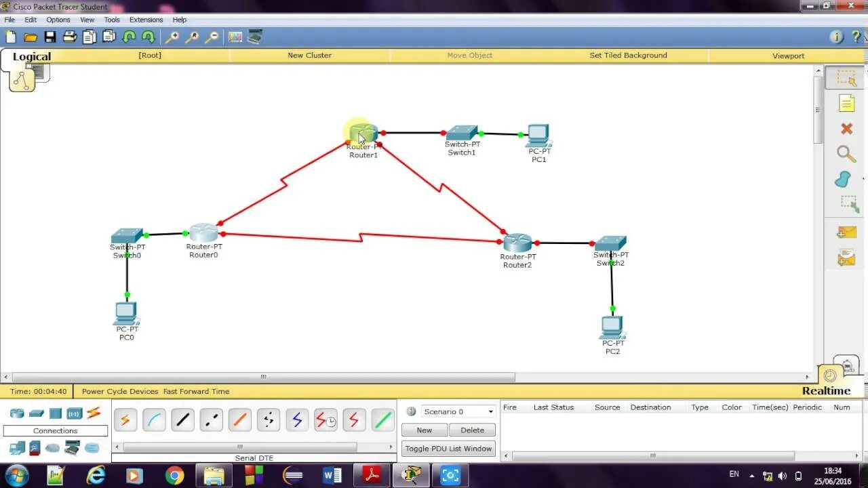This screenshot has height=488, width=868.
Task: Pick Serial DCE cable with clock
Action: pyautogui.click(x=325, y=420)
